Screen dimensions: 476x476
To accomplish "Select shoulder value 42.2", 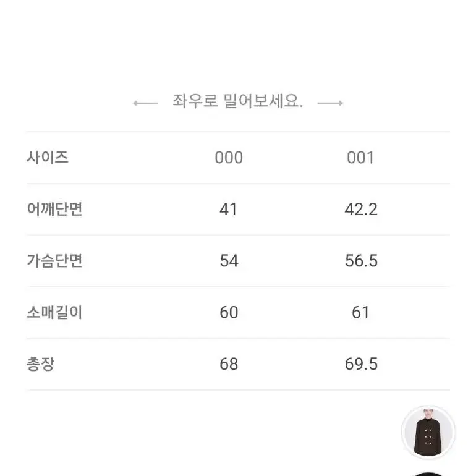I will (x=361, y=210).
